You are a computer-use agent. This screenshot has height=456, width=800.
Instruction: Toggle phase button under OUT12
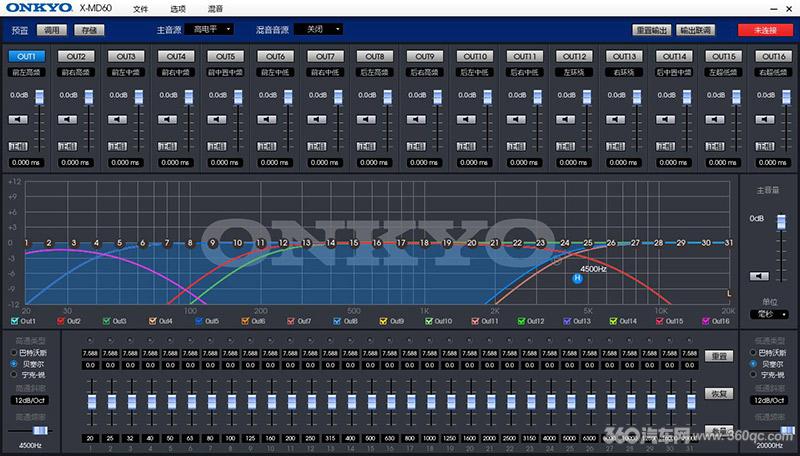(x=565, y=146)
